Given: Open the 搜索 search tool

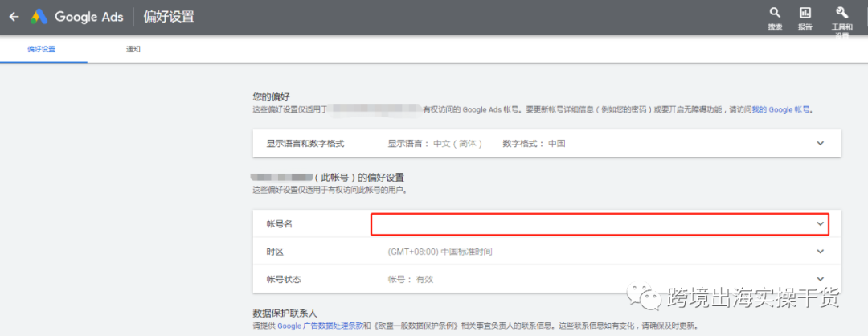Looking at the screenshot, I should click(775, 18).
